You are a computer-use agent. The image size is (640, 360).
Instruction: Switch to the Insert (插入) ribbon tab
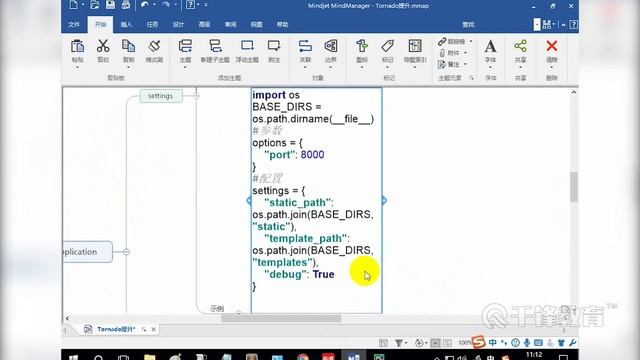click(126, 24)
